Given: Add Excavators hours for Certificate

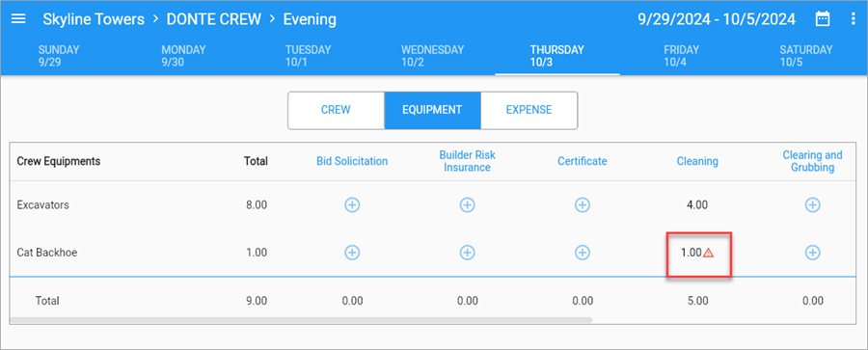Looking at the screenshot, I should coord(582,205).
